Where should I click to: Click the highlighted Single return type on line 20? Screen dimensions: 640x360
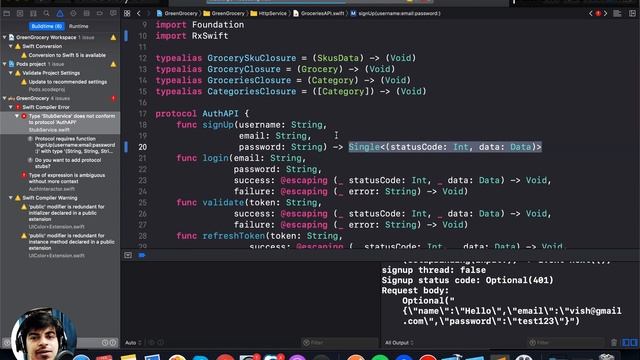(445, 147)
